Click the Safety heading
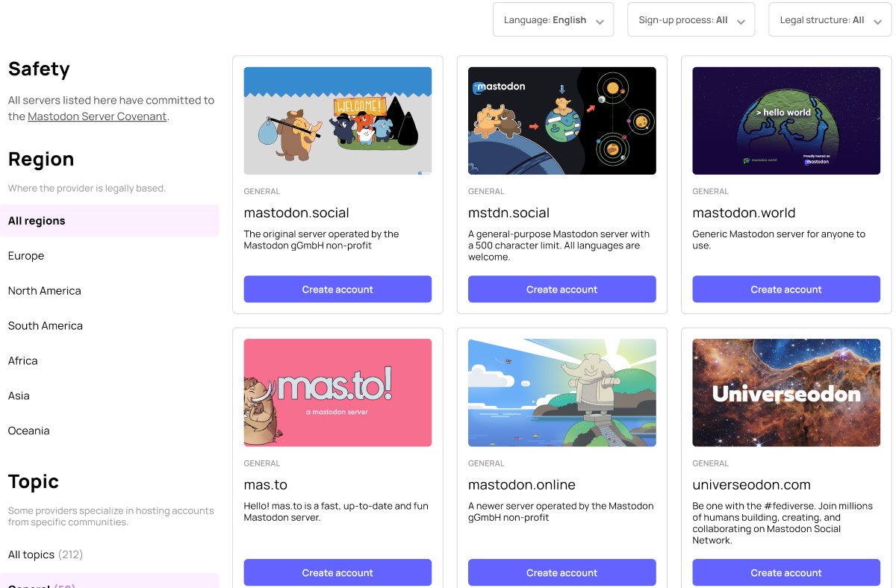Screen dimensions: 896x588 (39, 69)
